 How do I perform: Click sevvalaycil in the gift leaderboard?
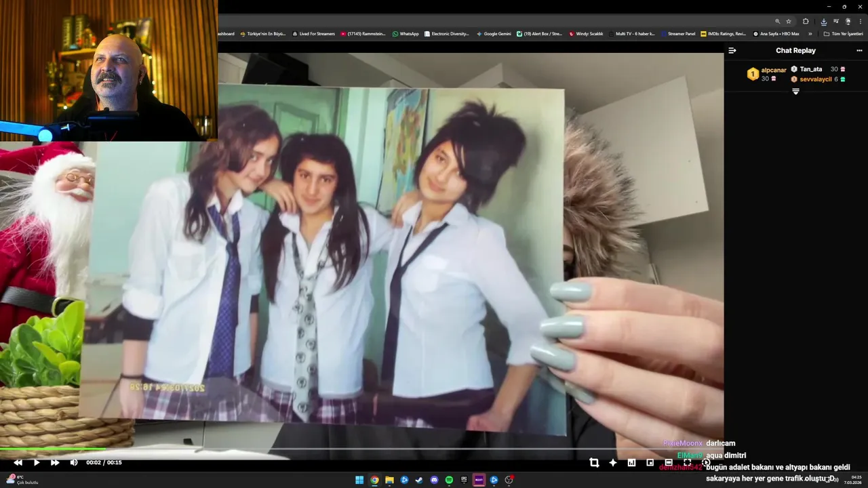(x=816, y=79)
